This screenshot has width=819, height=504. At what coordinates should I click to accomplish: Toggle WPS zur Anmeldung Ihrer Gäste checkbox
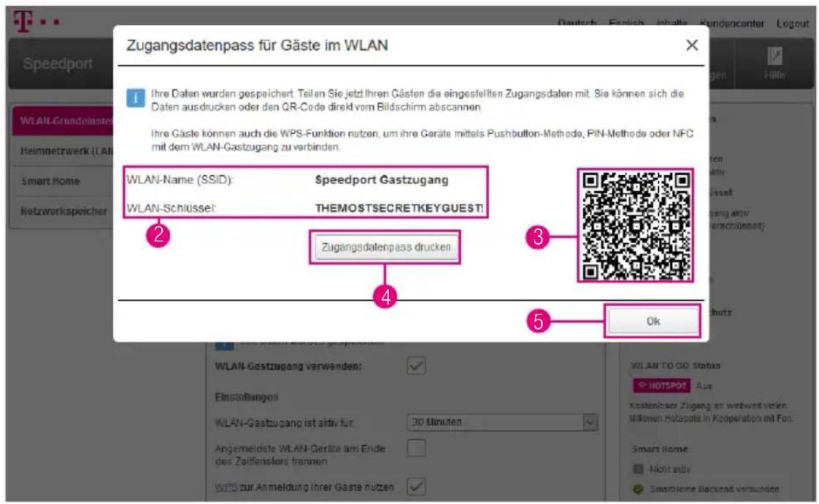tap(416, 486)
